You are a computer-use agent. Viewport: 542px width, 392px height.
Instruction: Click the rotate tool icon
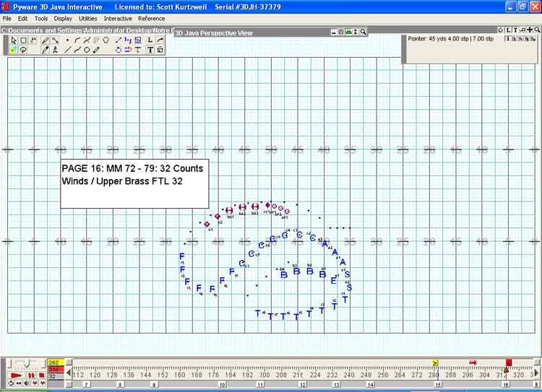118,51
